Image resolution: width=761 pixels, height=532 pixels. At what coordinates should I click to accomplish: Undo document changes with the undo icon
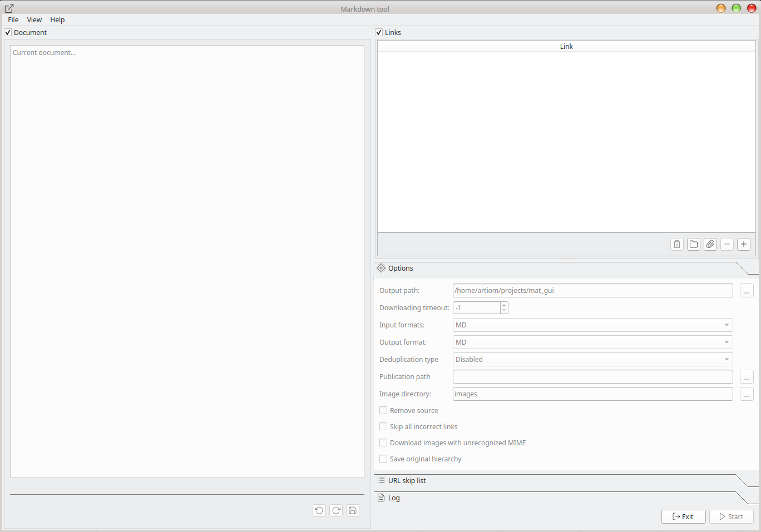[x=319, y=510]
